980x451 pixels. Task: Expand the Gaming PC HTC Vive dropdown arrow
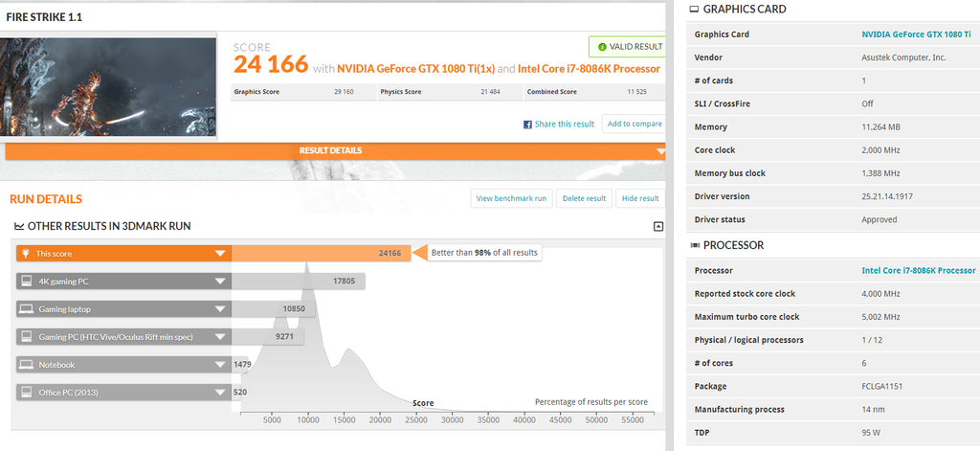(220, 336)
